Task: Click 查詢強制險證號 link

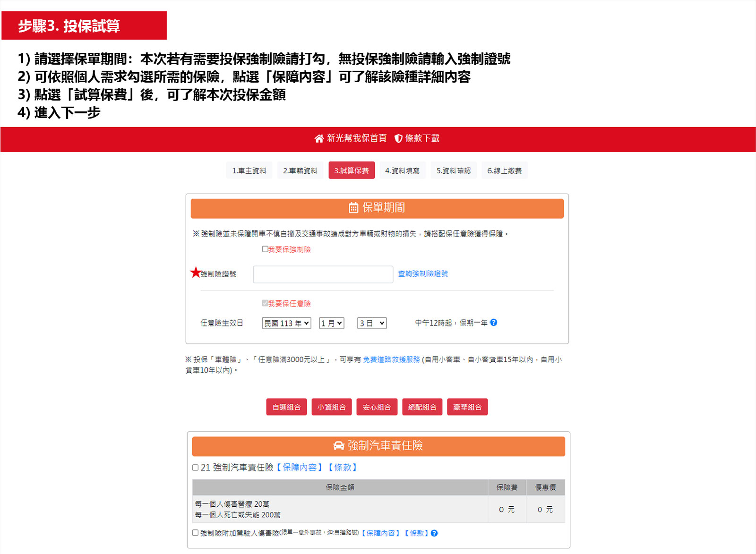Action: [423, 274]
